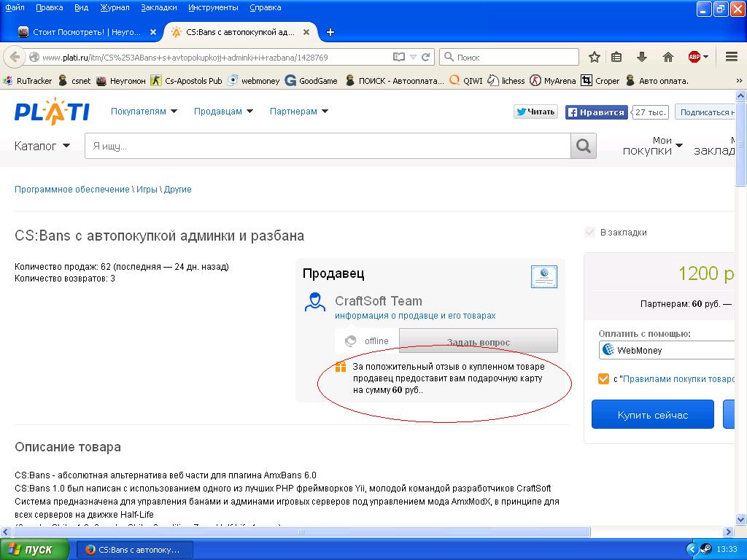Viewport: 747px width, 560px height.
Task: Open the URL history dropdown arrow
Action: pyautogui.click(x=413, y=57)
